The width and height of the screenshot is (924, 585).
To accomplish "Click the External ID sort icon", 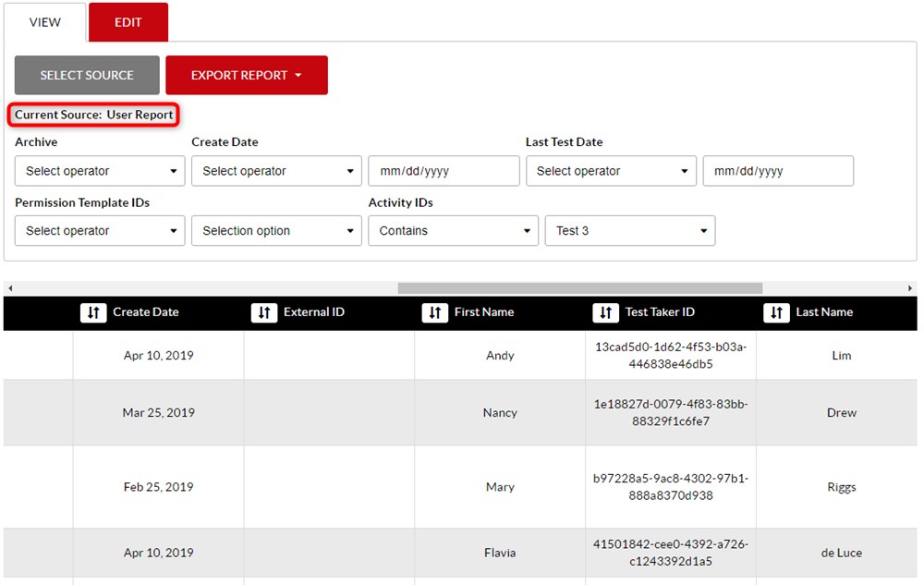I will [x=264, y=313].
